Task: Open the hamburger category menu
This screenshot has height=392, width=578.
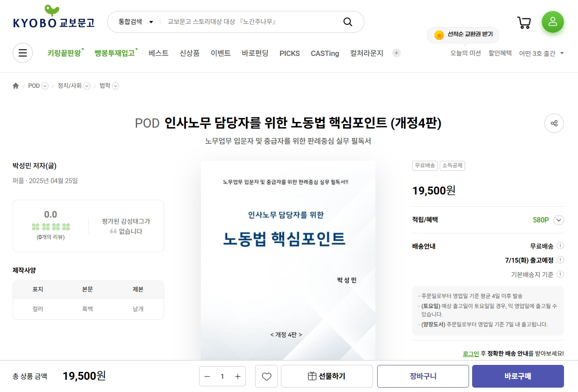Action: (23, 53)
